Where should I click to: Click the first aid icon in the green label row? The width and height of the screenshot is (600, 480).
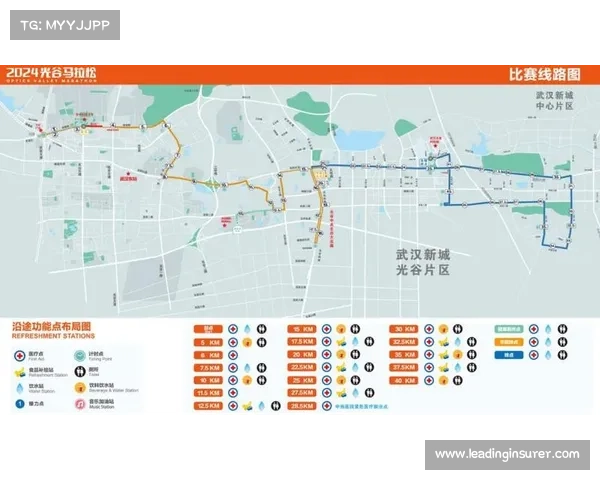tap(534, 329)
